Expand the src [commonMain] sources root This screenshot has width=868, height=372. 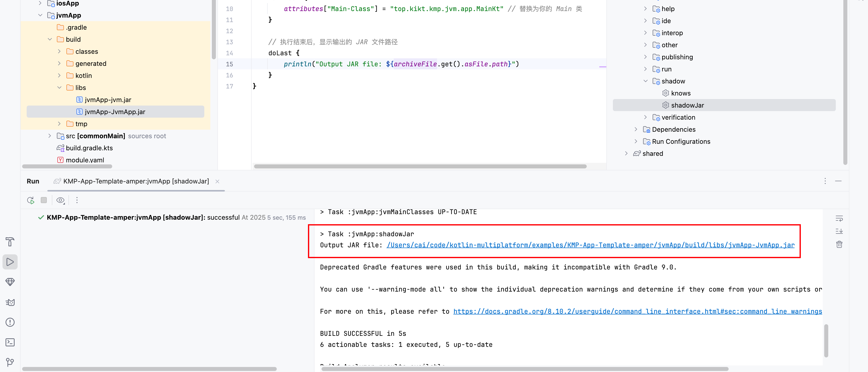pos(50,136)
